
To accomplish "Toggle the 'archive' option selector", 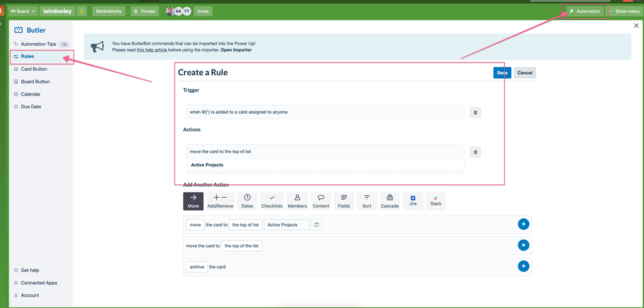I will pyautogui.click(x=197, y=267).
